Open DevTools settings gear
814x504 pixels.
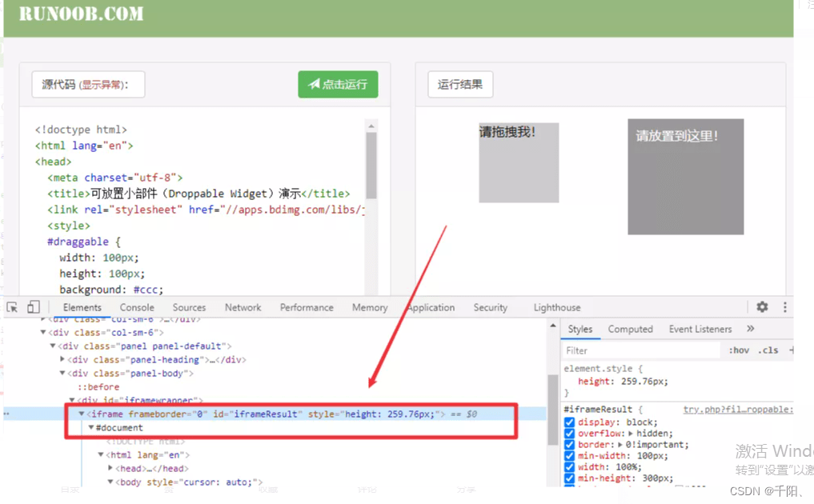click(x=761, y=306)
